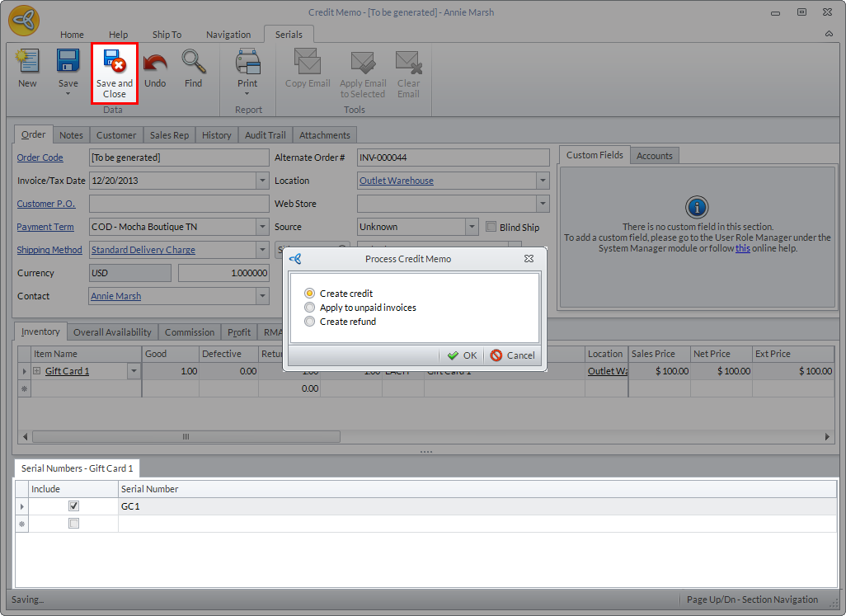The image size is (846, 616).
Task: Open the Payment Term dropdown
Action: (262, 227)
